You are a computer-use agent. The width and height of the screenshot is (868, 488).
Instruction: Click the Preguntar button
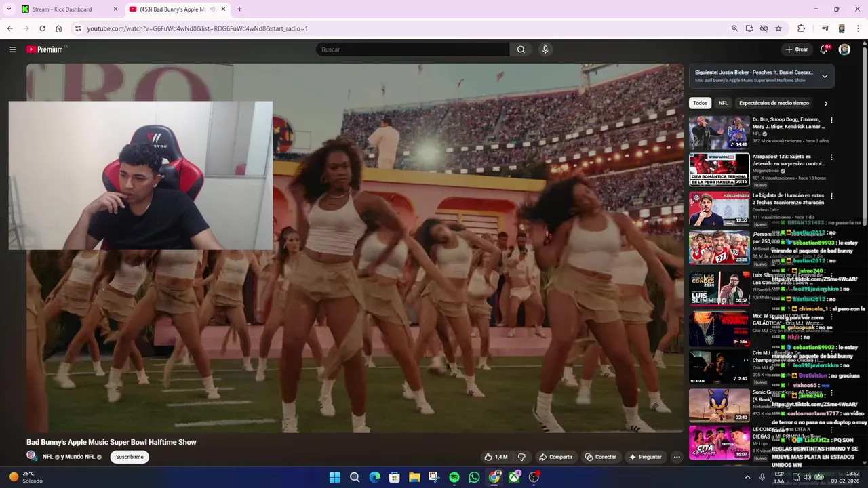point(646,457)
